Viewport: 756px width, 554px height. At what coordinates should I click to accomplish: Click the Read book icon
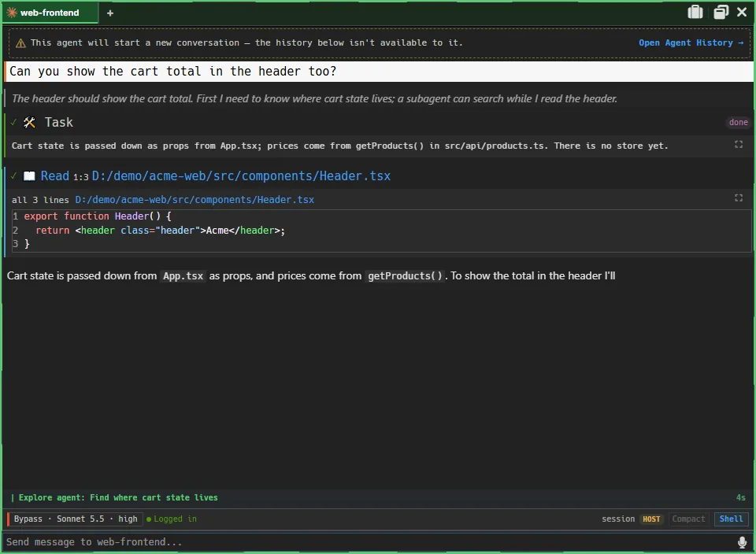click(29, 176)
